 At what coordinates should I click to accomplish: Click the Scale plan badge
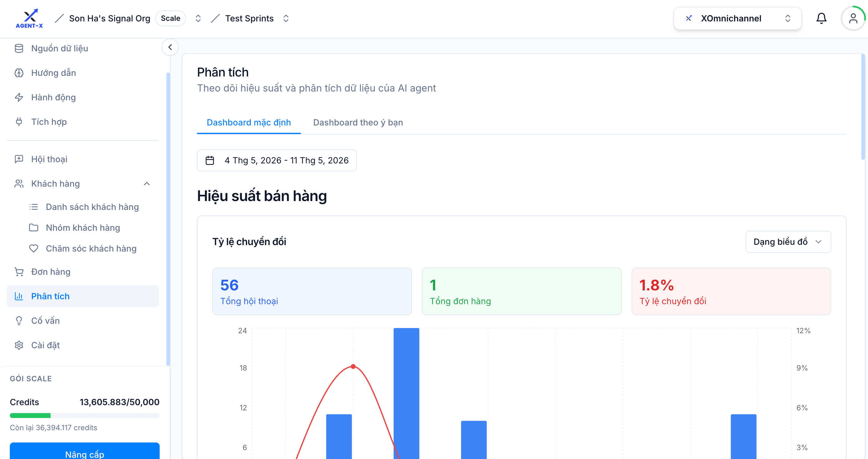[170, 18]
